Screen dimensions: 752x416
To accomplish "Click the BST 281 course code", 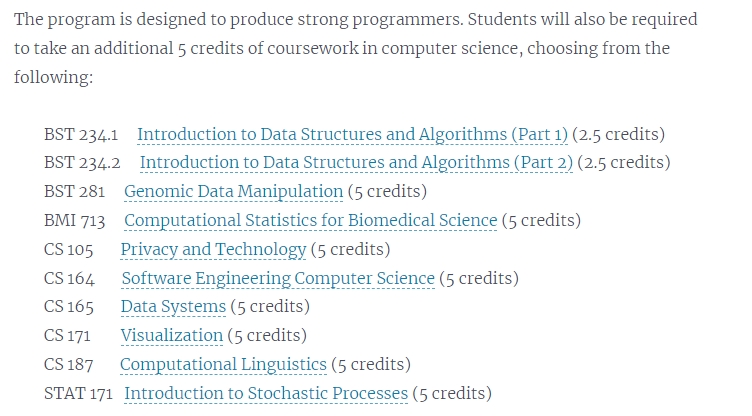I will click(74, 192).
